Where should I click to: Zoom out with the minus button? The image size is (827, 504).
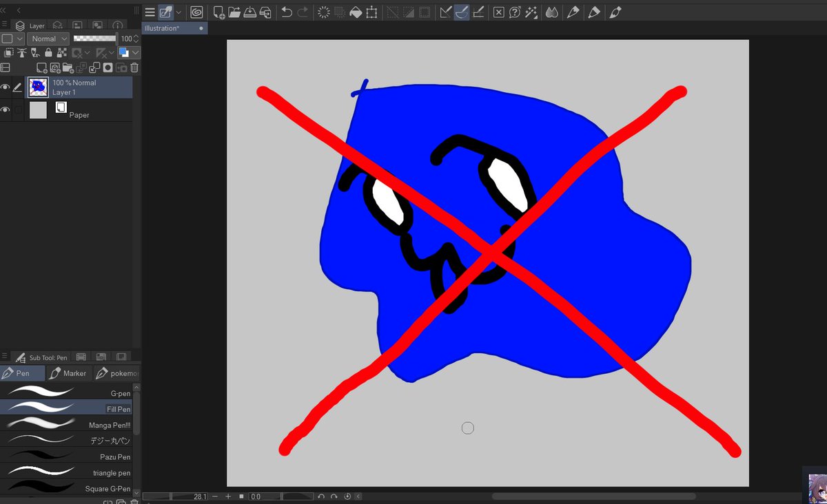[x=215, y=496]
